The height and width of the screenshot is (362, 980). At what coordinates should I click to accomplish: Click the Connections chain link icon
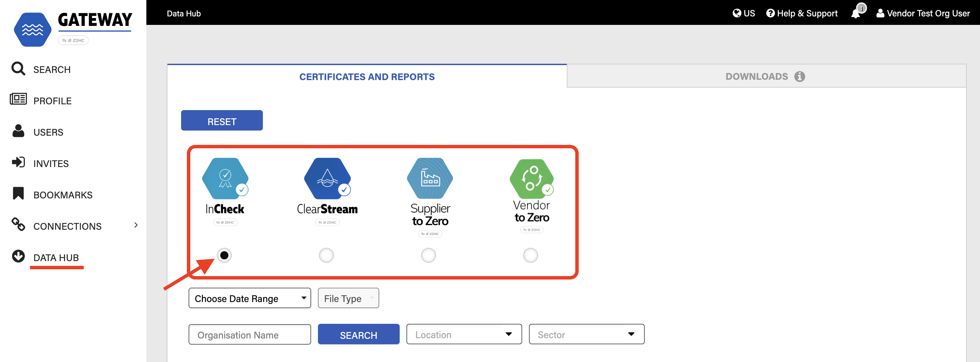pyautogui.click(x=18, y=224)
